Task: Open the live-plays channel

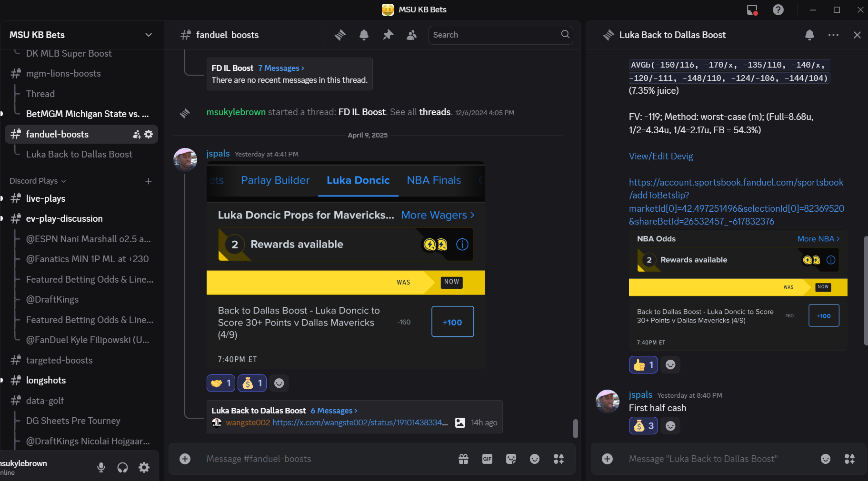Action: pyautogui.click(x=46, y=198)
